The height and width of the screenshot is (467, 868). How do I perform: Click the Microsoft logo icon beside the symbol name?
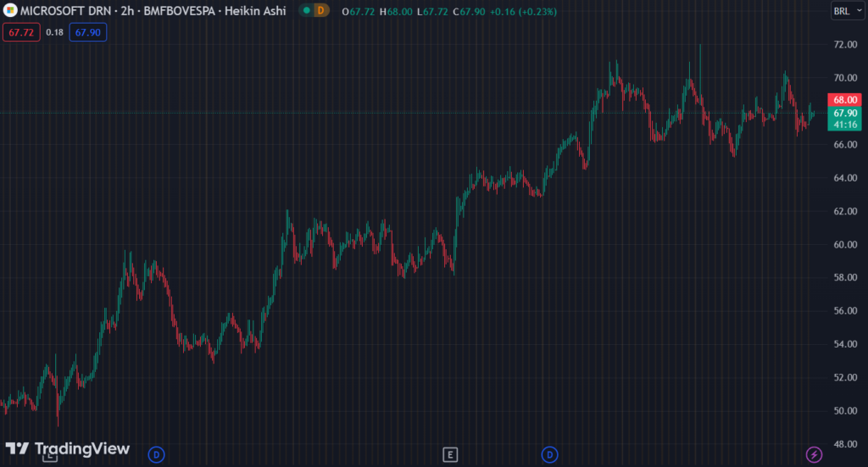(10, 10)
